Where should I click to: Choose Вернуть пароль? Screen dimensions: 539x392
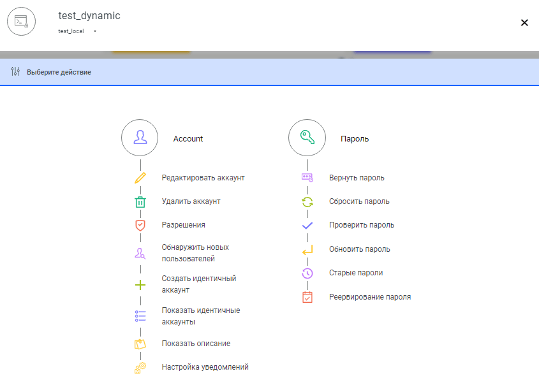click(x=357, y=178)
